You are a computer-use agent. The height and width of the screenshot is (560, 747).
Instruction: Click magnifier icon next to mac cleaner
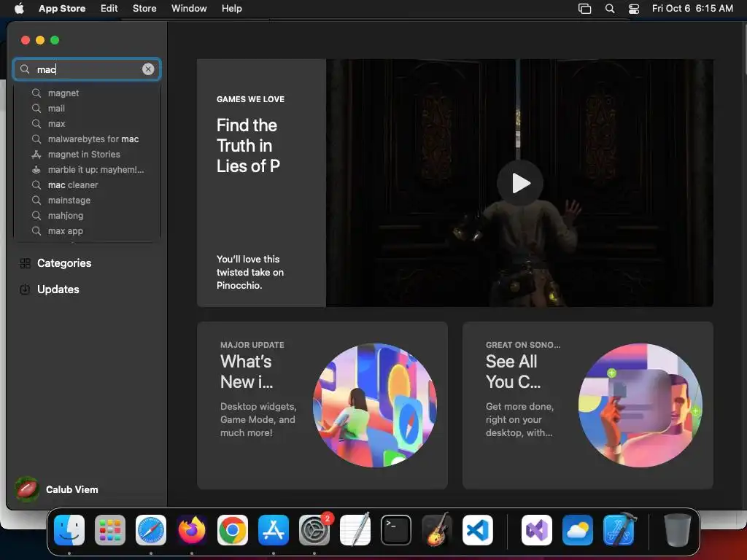(x=36, y=184)
